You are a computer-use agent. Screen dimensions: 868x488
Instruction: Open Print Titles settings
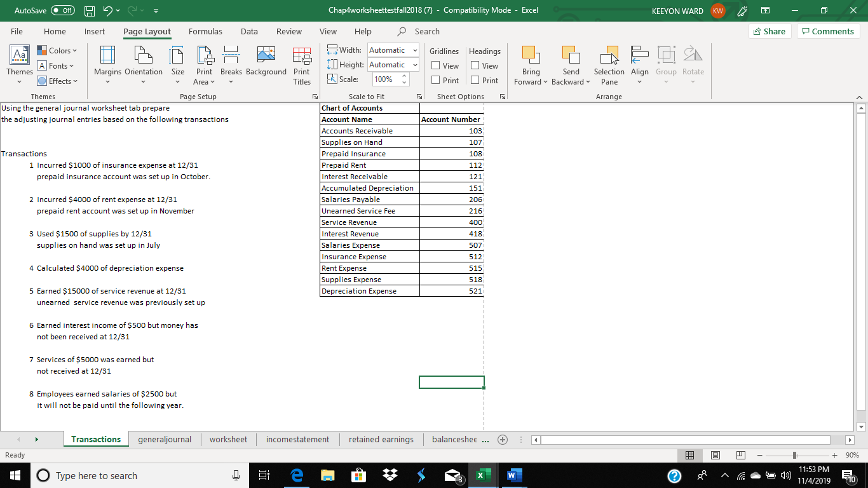pos(302,65)
